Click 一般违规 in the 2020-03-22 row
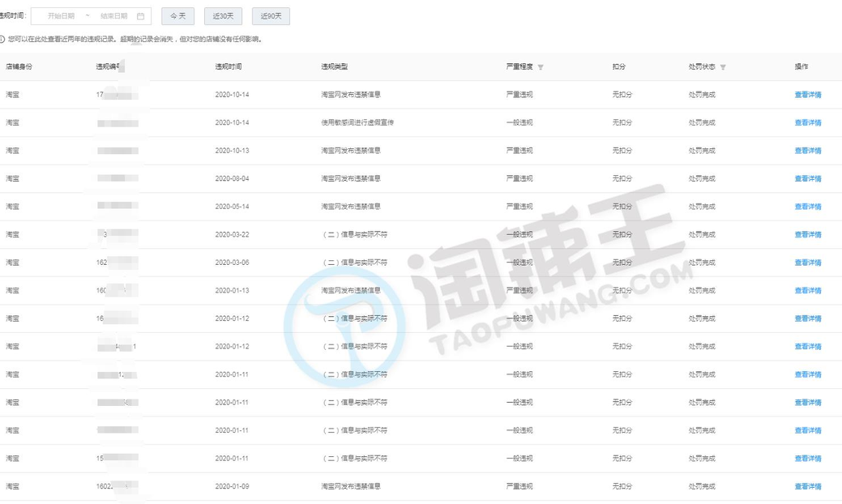 point(519,234)
